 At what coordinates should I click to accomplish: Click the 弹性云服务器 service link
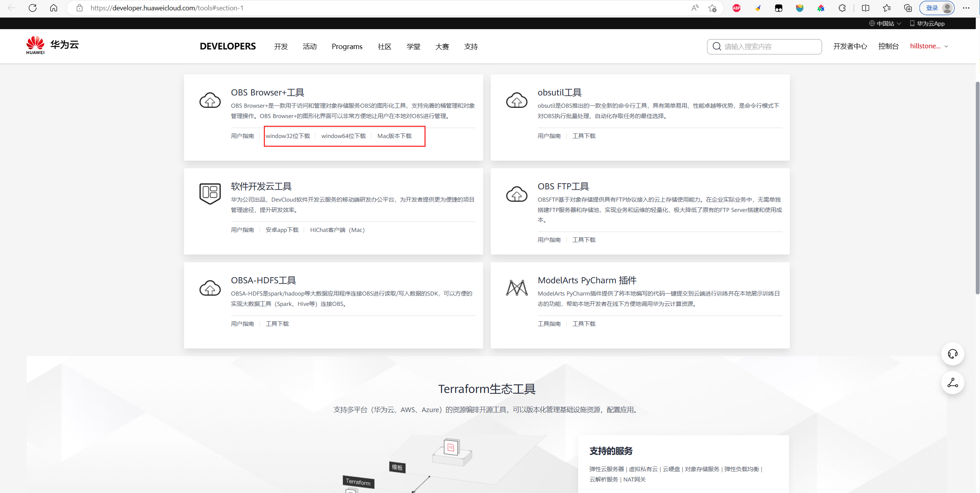click(607, 469)
